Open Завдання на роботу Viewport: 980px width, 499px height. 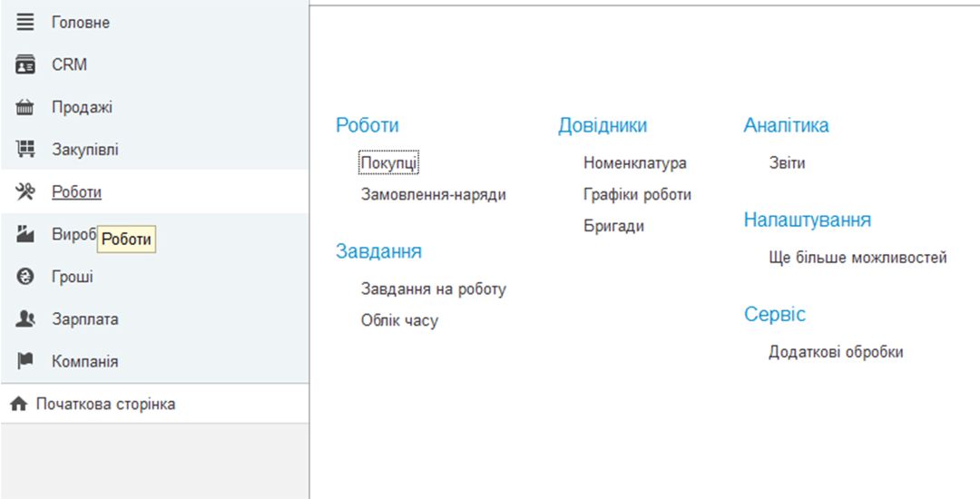pyautogui.click(x=433, y=289)
